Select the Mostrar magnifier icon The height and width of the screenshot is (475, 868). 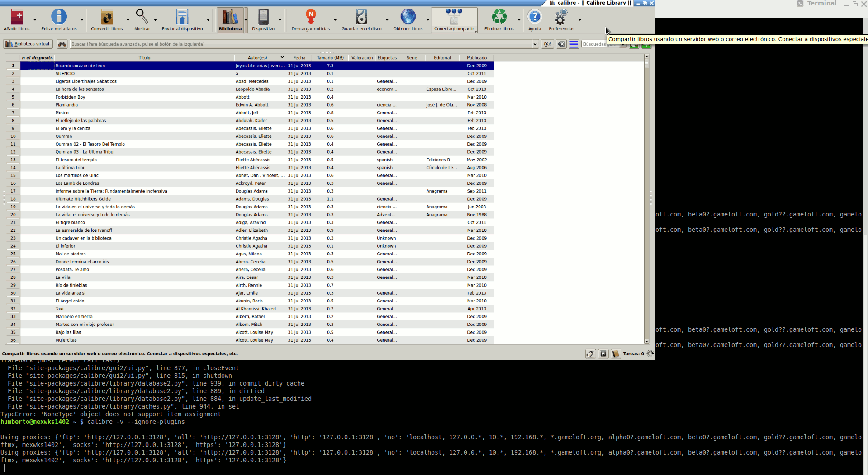point(142,17)
